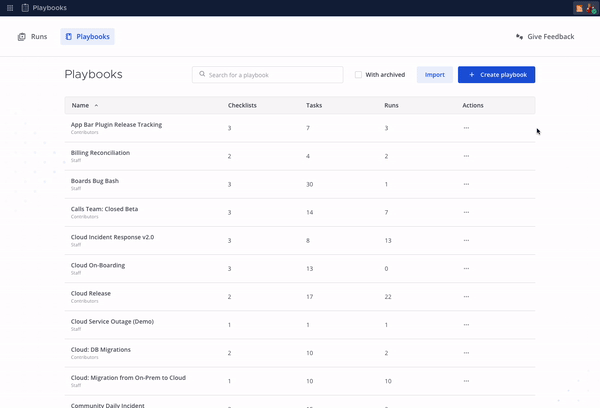Click the Import button

pyautogui.click(x=435, y=75)
